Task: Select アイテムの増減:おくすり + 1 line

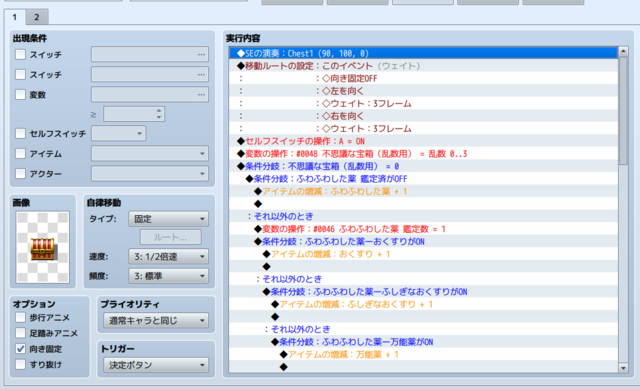Action: [x=423, y=254]
